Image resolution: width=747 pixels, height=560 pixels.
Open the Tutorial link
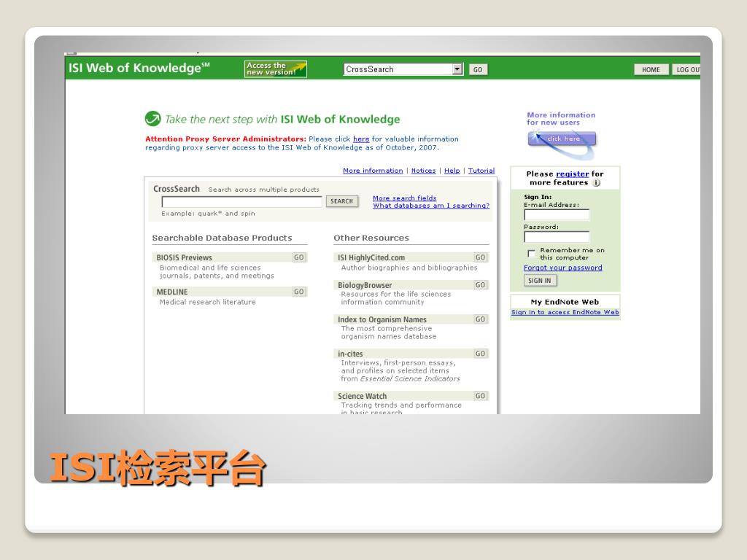(x=481, y=171)
